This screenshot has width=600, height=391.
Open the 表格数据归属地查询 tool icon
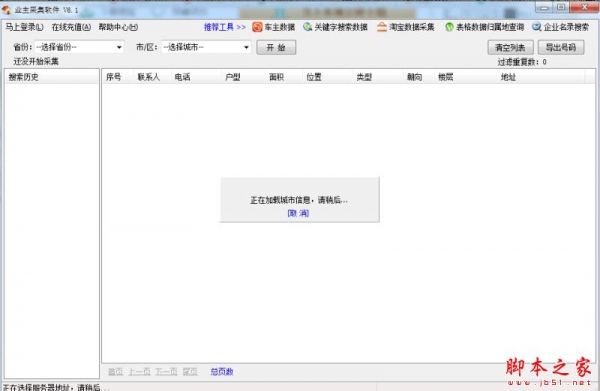click(449, 27)
